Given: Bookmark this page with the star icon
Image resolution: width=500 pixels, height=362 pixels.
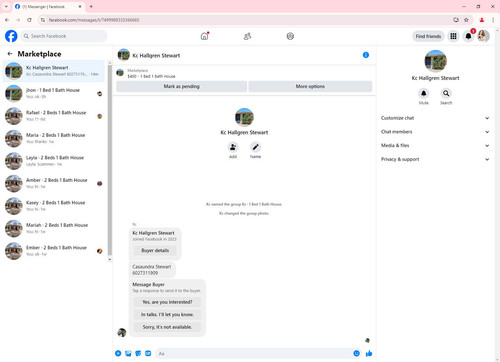Looking at the screenshot, I should pyautogui.click(x=466, y=20).
